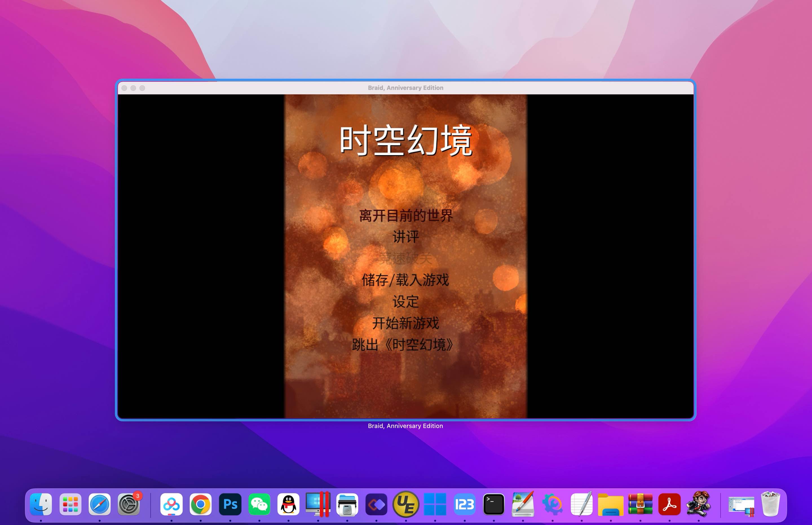Open Google Chrome in the dock
The image size is (812, 525).
click(200, 504)
